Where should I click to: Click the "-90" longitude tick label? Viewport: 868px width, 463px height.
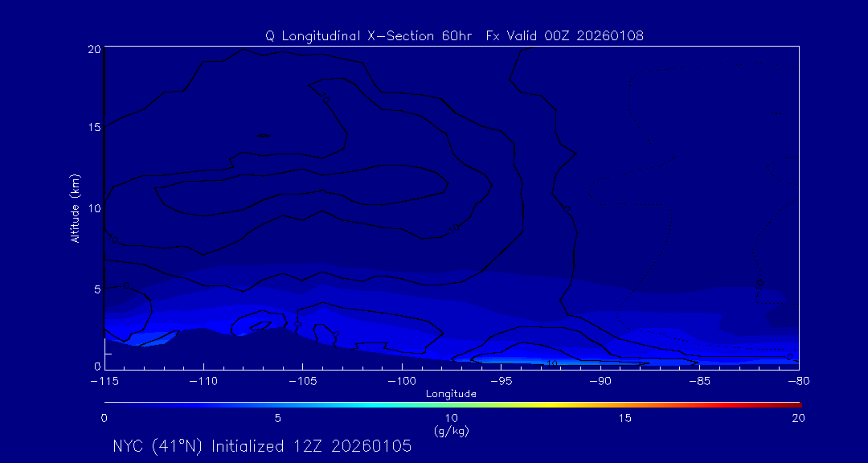pyautogui.click(x=600, y=382)
